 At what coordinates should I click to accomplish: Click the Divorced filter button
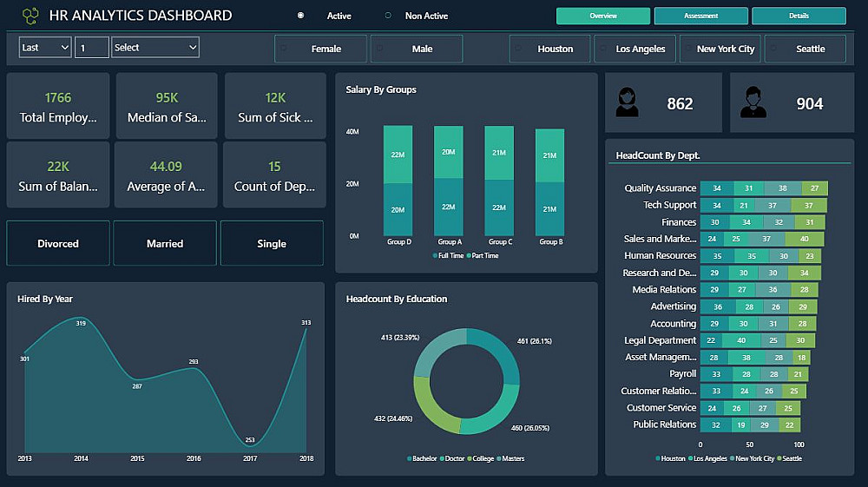click(x=58, y=243)
